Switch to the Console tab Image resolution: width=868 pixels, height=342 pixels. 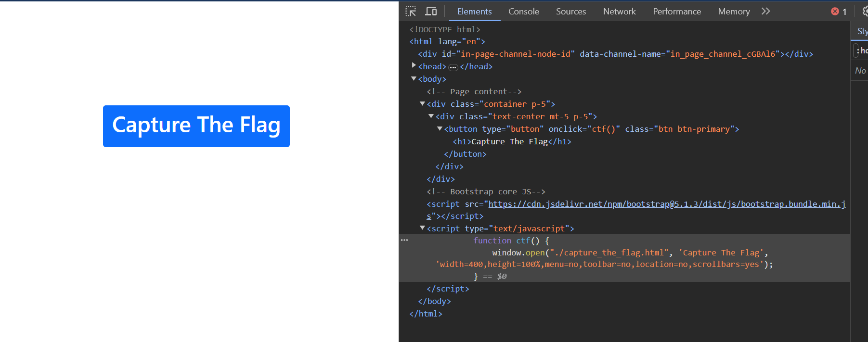coord(523,12)
